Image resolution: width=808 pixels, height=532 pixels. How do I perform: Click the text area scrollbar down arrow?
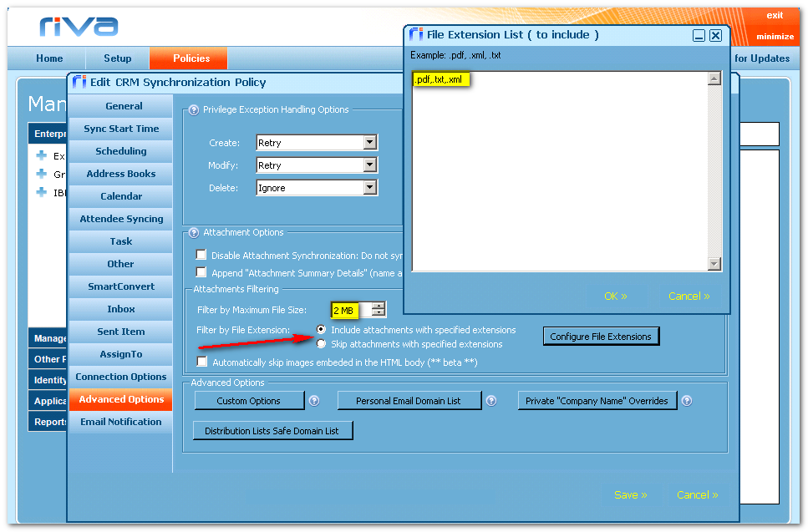point(714,263)
